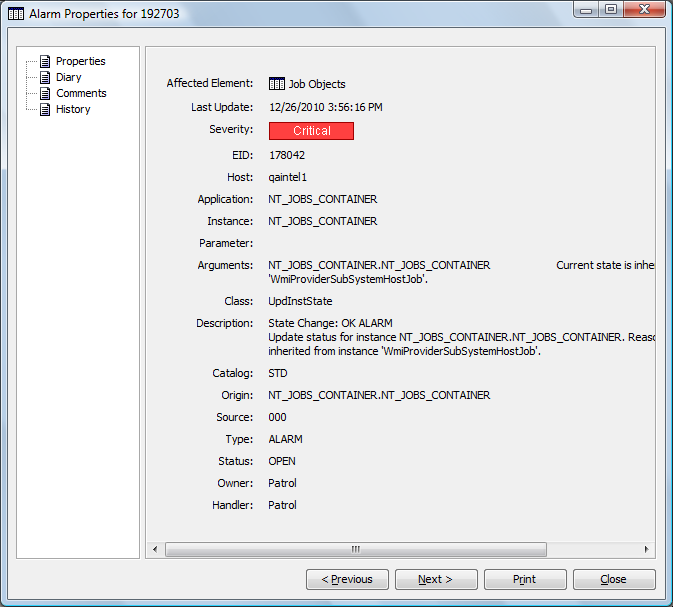Close window using title bar X
The image size is (673, 607).
pos(644,9)
